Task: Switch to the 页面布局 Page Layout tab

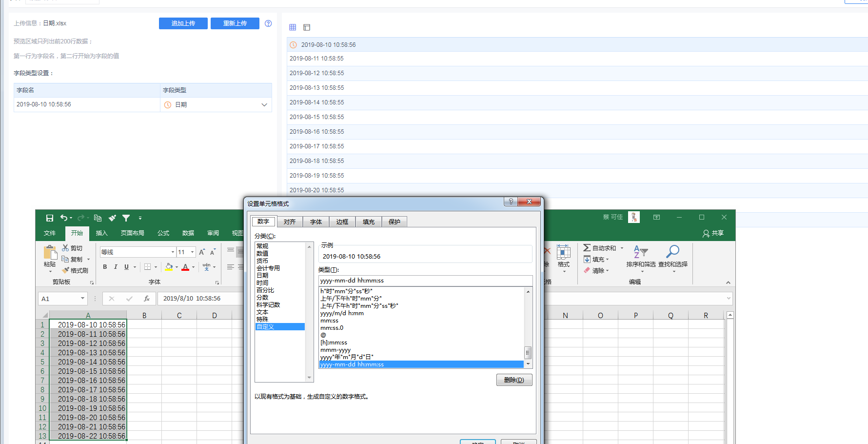Action: pos(133,233)
